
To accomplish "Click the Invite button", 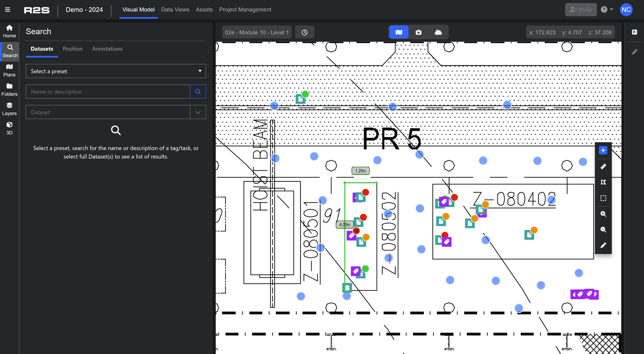I will [x=581, y=9].
